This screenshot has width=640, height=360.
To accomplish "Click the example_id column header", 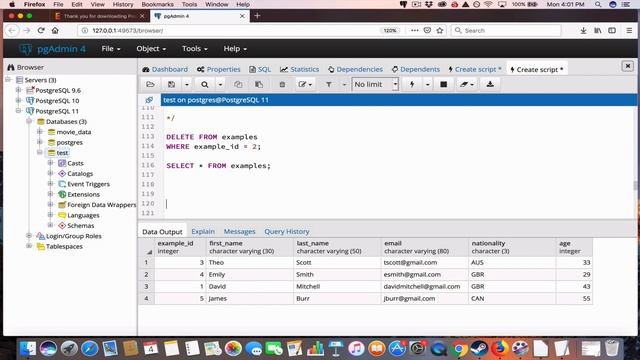I will pyautogui.click(x=180, y=247).
